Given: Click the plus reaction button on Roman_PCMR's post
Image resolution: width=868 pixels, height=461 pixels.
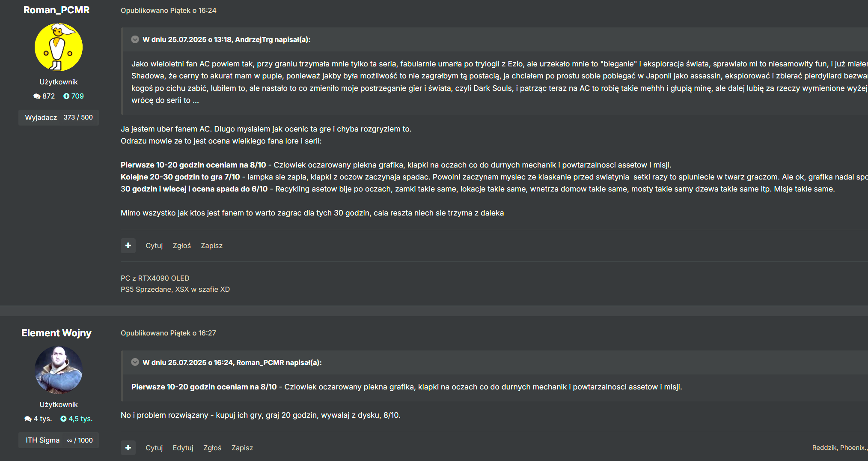Looking at the screenshot, I should coord(128,245).
